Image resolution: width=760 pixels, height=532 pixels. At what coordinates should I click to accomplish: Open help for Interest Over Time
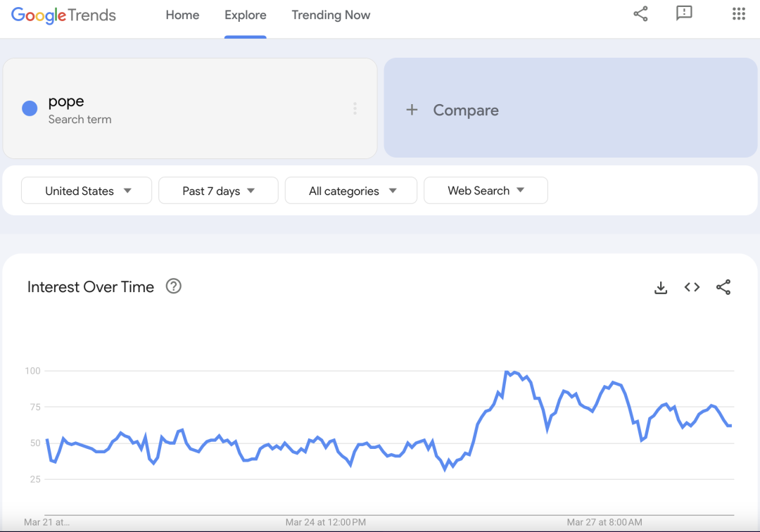click(173, 286)
